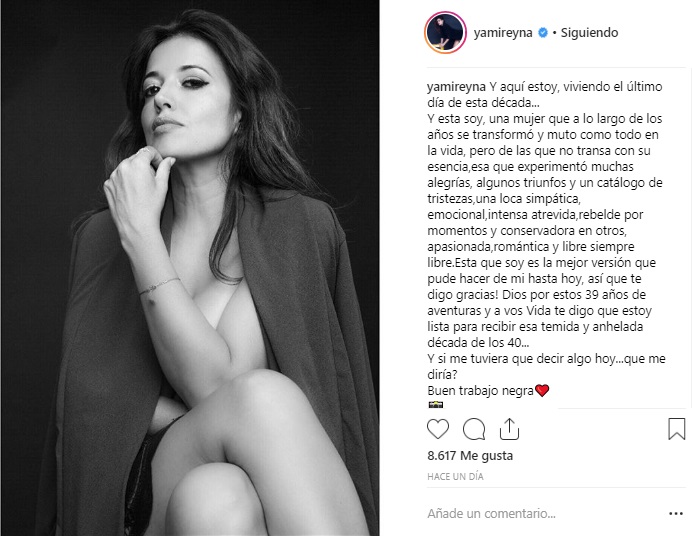The width and height of the screenshot is (692, 536).
Task: Open yamireyna username at caption start
Action: [x=456, y=87]
